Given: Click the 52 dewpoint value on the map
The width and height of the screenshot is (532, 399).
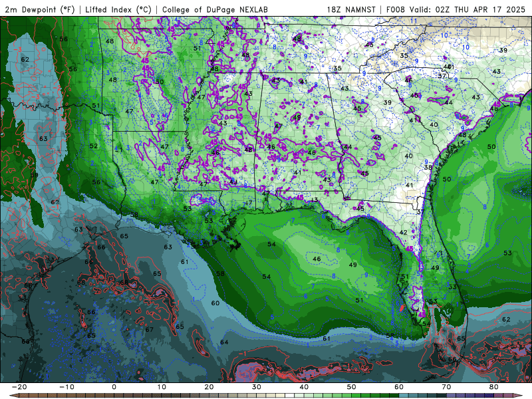Looking at the screenshot, I should click(94, 146).
